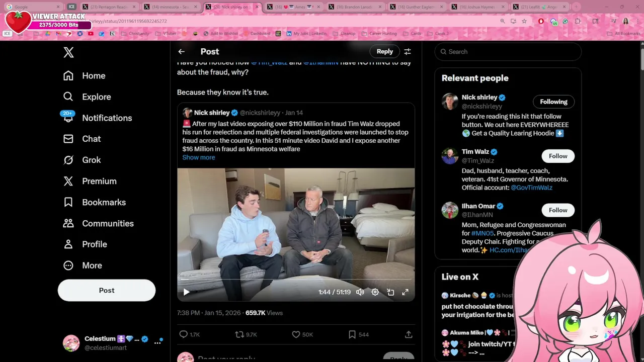644x362 pixels.
Task: Open Kirsche live space listing
Action: coord(477,305)
